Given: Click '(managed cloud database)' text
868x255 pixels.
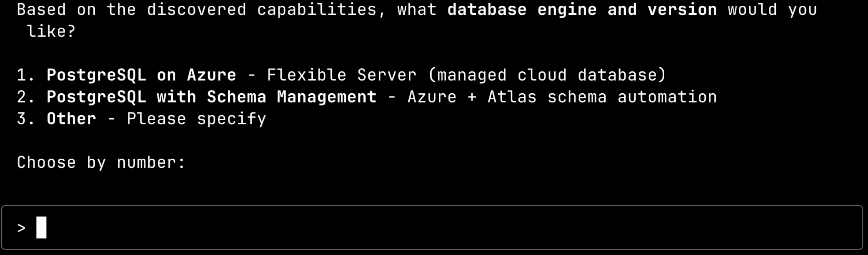Looking at the screenshot, I should pos(547,75).
